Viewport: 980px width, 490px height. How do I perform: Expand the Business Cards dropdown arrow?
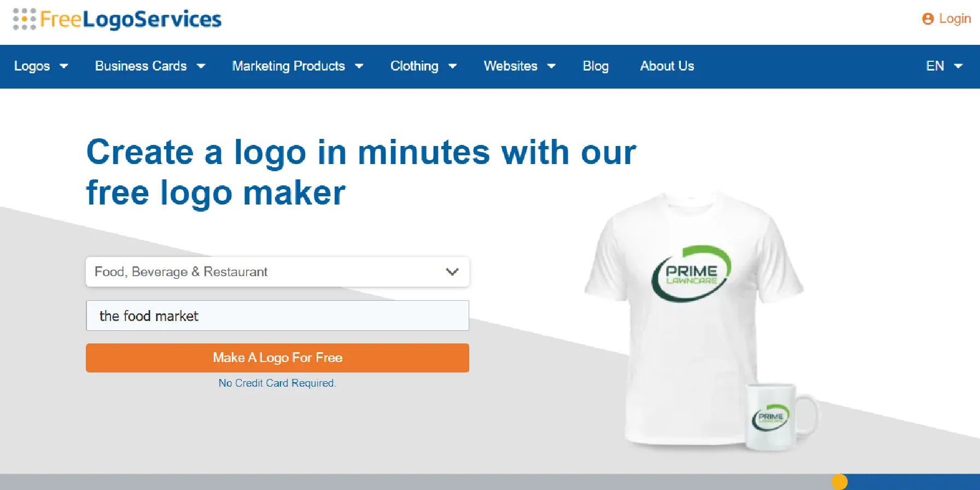point(201,66)
